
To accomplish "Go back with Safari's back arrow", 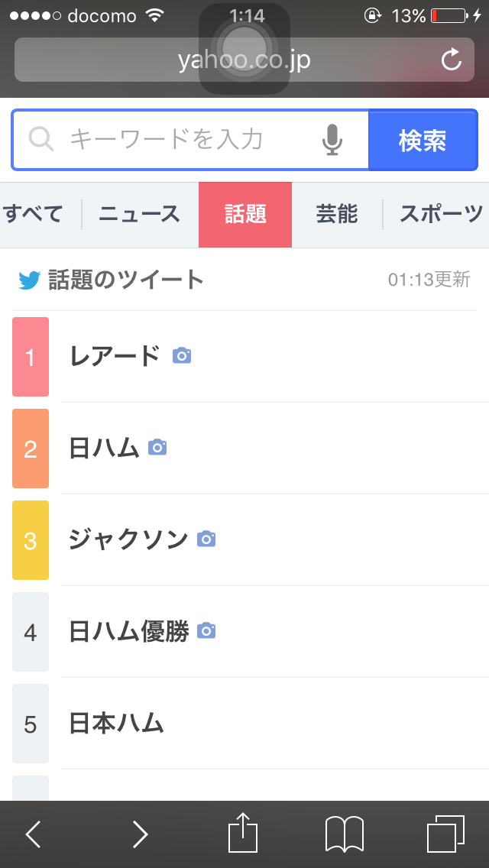I will pos(33,834).
